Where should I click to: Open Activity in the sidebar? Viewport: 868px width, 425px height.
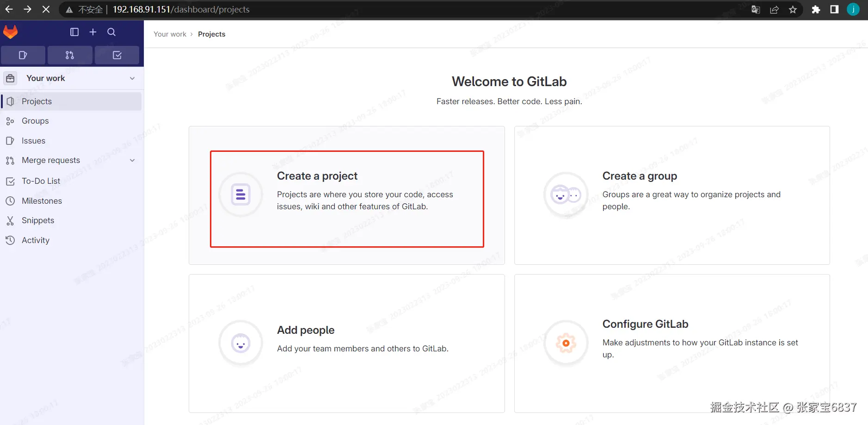72,240
